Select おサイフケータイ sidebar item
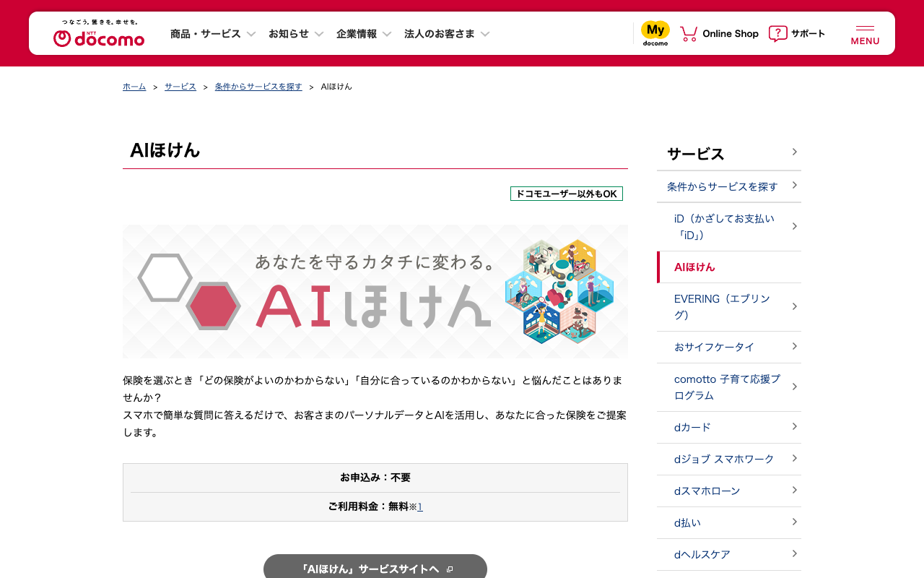 (729, 348)
